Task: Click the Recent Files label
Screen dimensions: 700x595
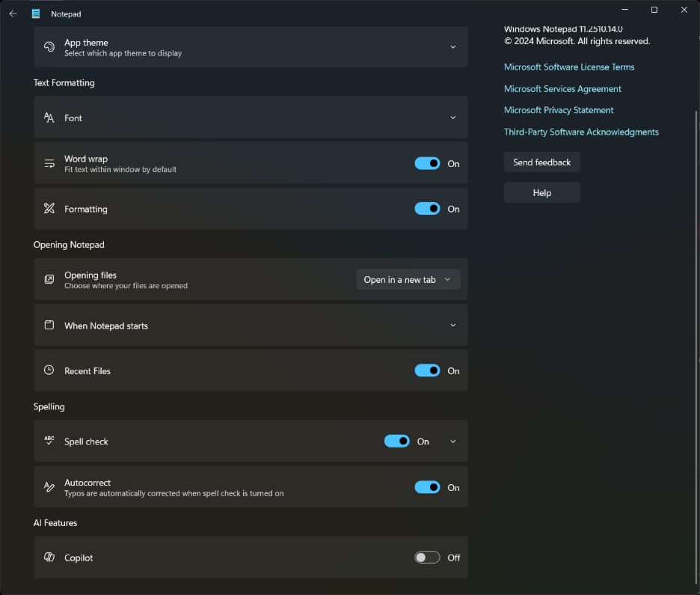Action: click(x=87, y=370)
